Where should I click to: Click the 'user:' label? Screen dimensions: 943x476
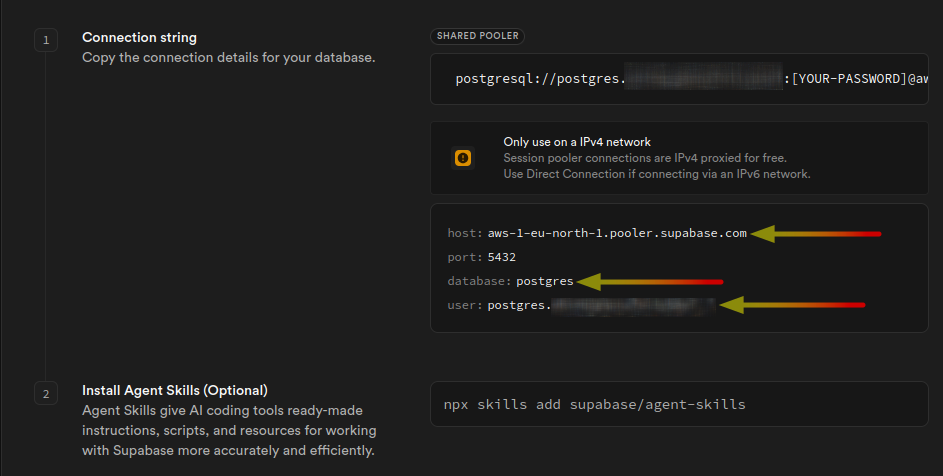(x=465, y=305)
